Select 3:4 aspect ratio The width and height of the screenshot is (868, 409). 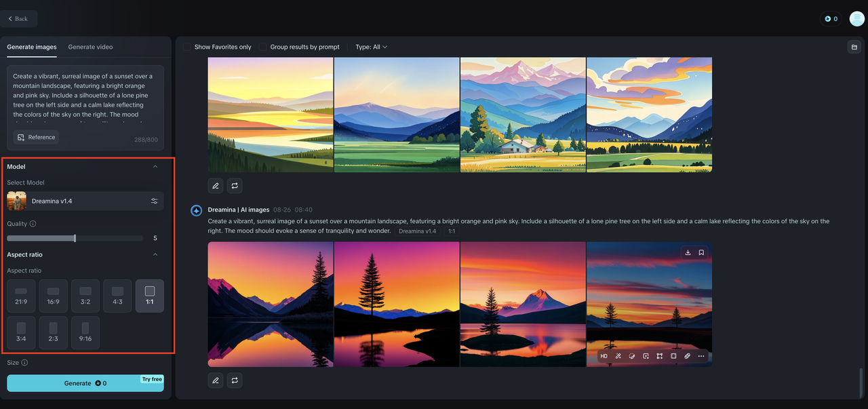click(21, 333)
